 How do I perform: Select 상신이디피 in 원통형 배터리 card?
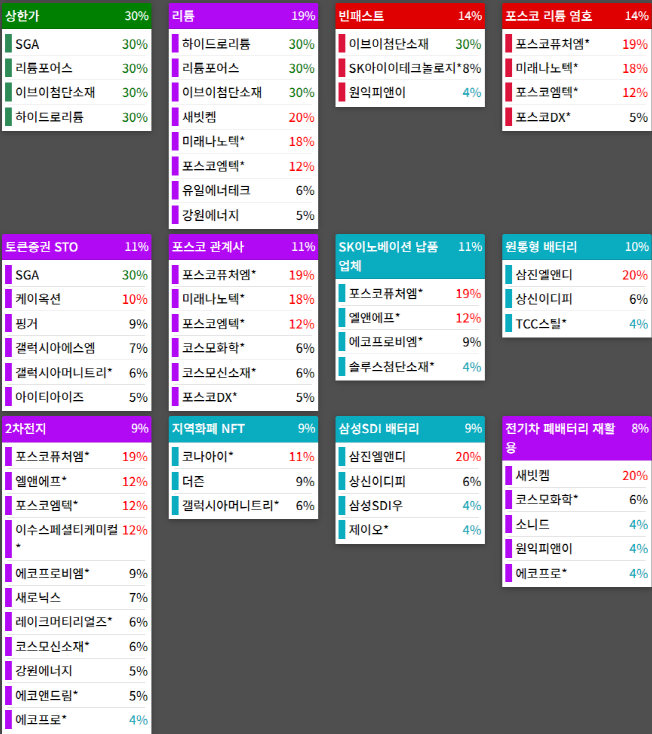click(x=577, y=299)
